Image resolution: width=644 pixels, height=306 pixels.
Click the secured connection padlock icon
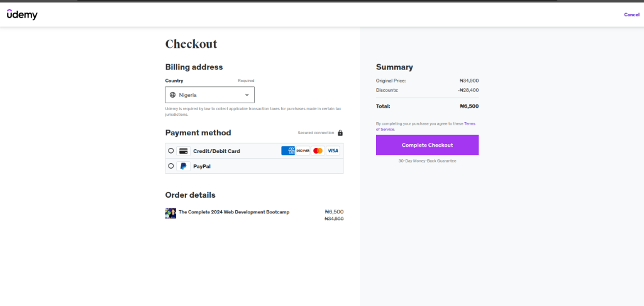click(340, 133)
